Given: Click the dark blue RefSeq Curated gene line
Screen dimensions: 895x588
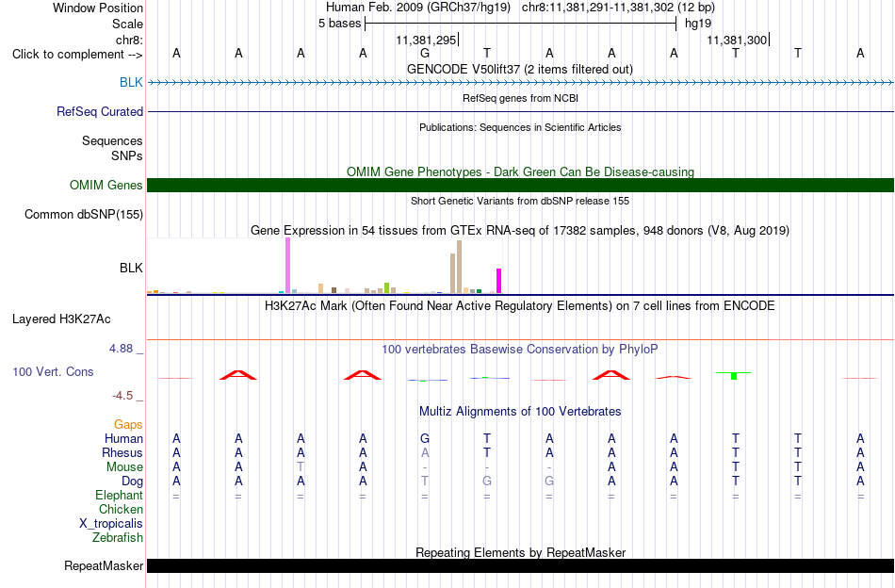Looking at the screenshot, I should point(521,111).
